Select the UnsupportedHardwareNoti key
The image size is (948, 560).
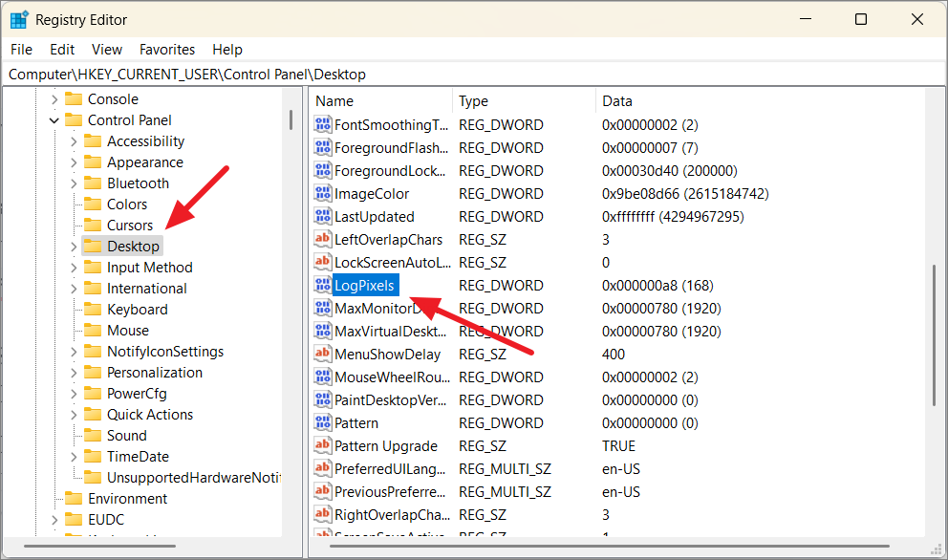194,478
